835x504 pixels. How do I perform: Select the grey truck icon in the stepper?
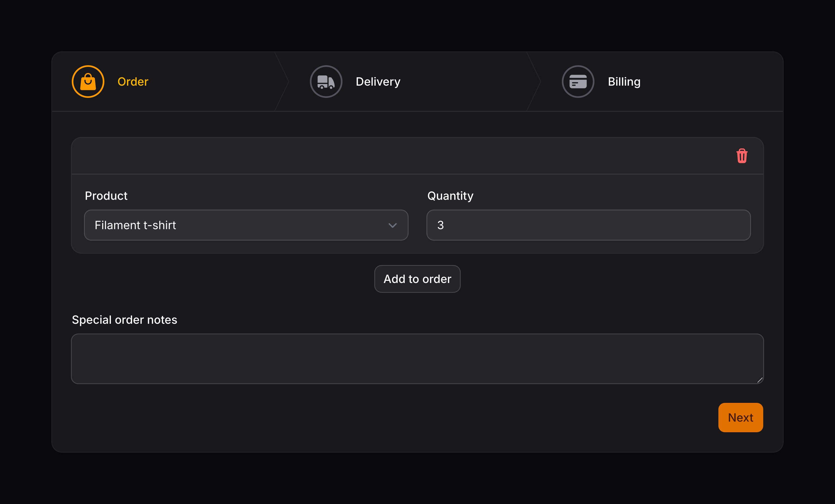(x=326, y=81)
